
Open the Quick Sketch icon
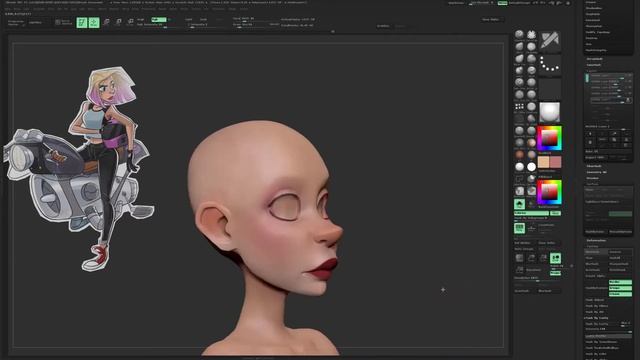pyautogui.click(x=63, y=22)
